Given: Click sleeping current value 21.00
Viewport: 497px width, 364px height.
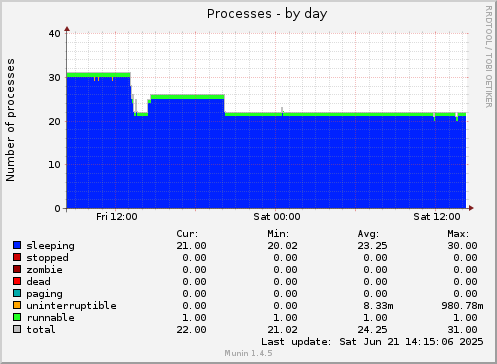Looking at the screenshot, I should point(191,246).
